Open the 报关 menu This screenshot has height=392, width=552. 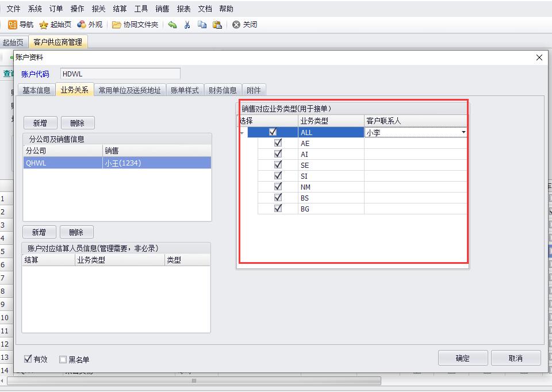99,9
